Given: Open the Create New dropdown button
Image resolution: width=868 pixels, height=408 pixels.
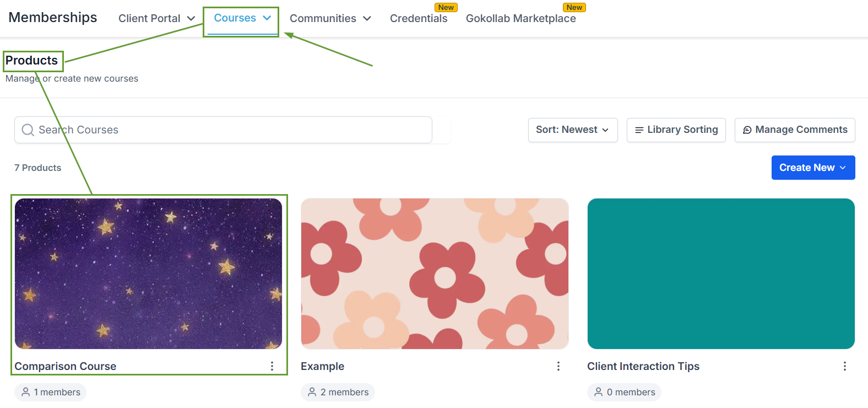Looking at the screenshot, I should pyautogui.click(x=813, y=168).
